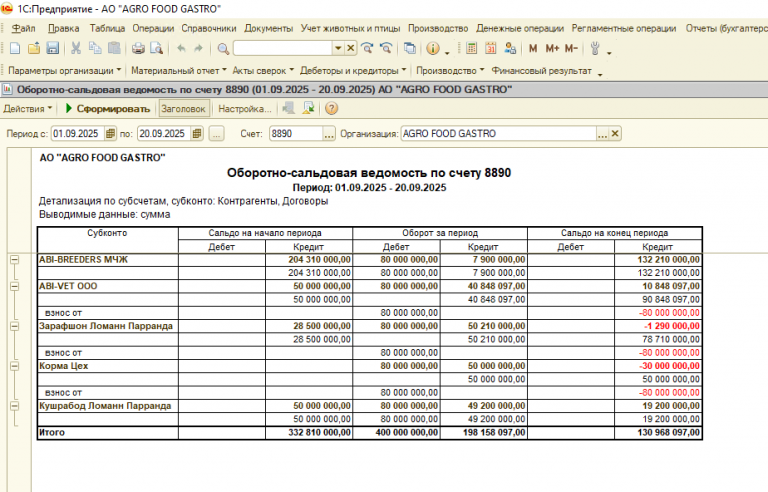
Task: Click the wrench tools icon
Action: click(595, 48)
